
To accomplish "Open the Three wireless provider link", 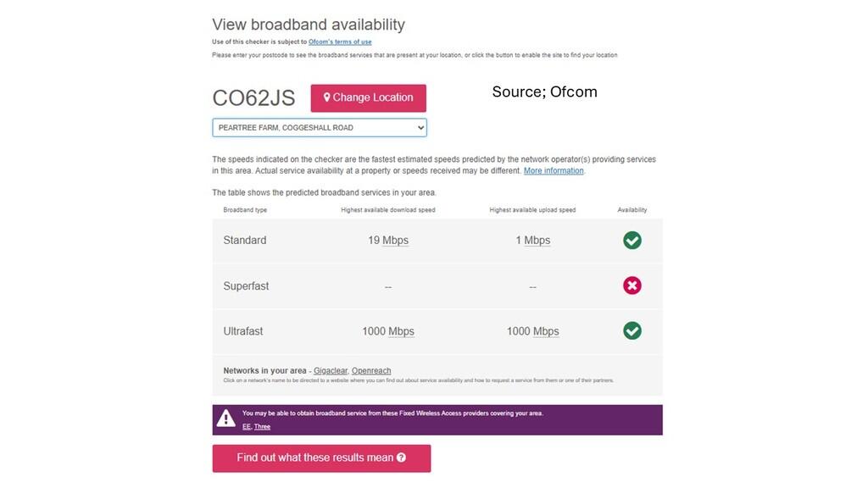I will click(262, 426).
